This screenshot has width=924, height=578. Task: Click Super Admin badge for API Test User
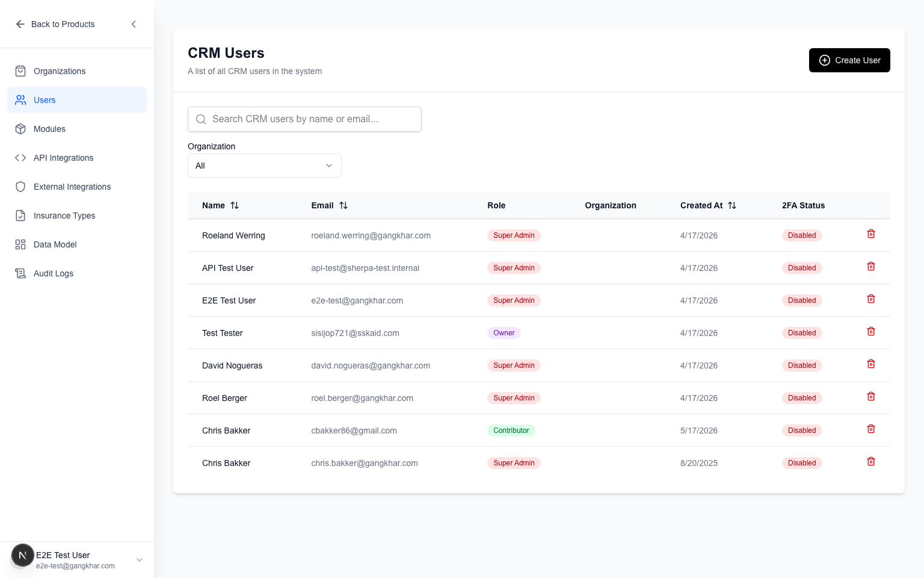click(x=514, y=268)
